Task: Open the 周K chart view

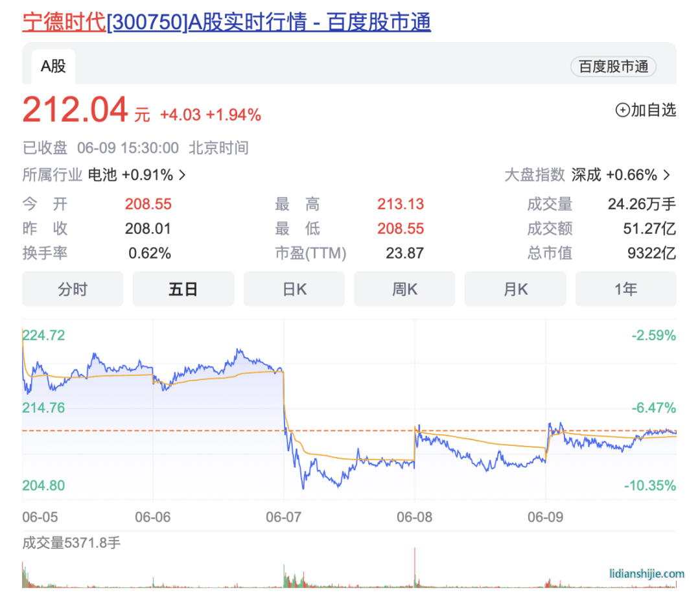Action: [x=404, y=289]
